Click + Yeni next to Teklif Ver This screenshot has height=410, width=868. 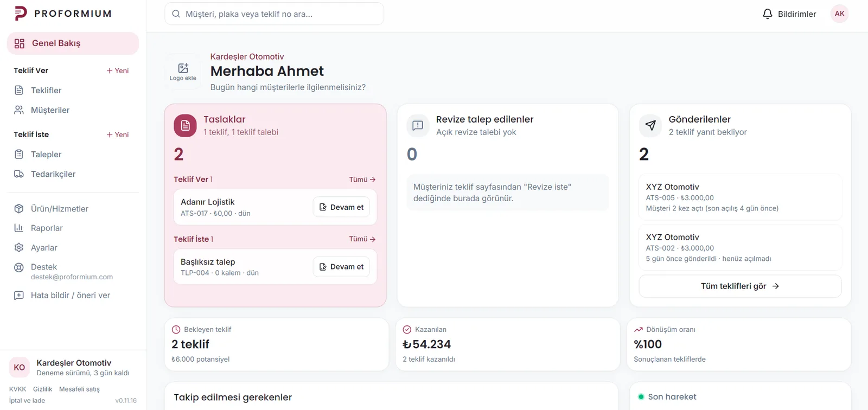[118, 71]
